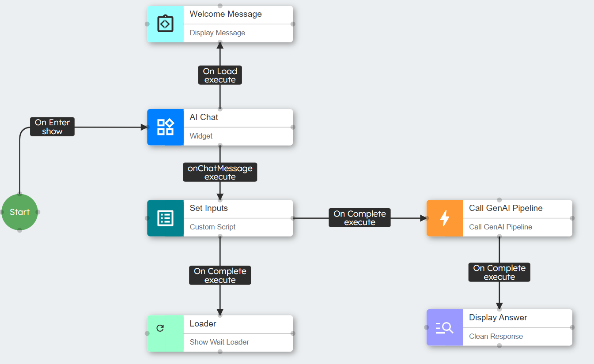This screenshot has width=594, height=364.
Task: Click the Display Answer search icon
Action: pos(445,327)
